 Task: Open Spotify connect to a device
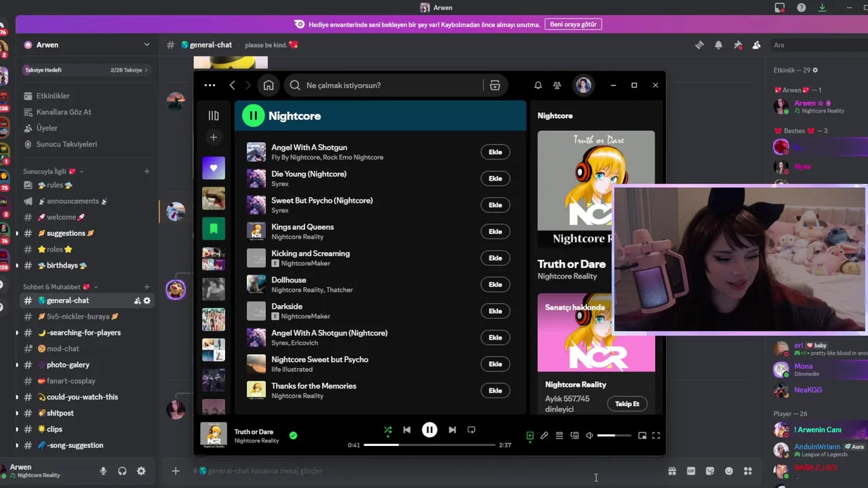(x=574, y=436)
